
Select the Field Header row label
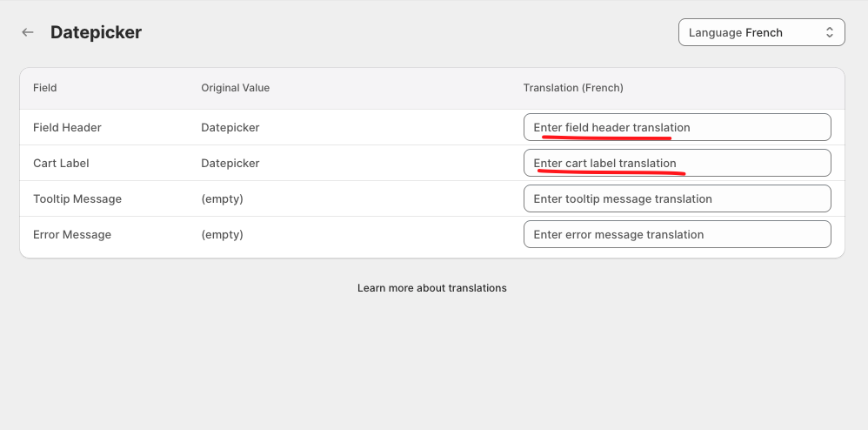(67, 127)
